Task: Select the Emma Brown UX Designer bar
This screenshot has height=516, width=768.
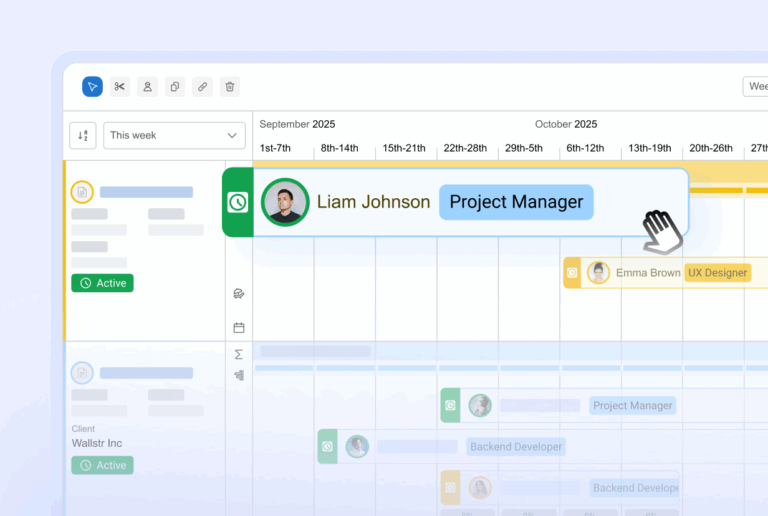Action: pyautogui.click(x=660, y=273)
